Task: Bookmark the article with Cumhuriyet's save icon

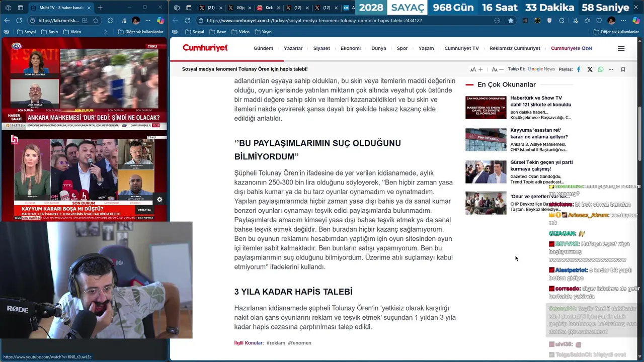Action: pos(623,69)
